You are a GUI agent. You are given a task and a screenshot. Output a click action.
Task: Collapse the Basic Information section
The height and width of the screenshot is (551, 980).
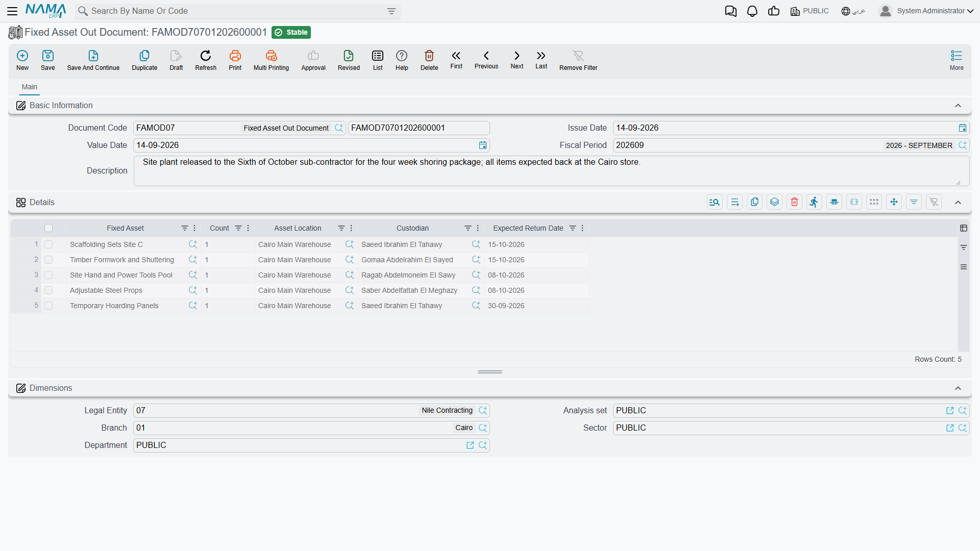point(958,106)
